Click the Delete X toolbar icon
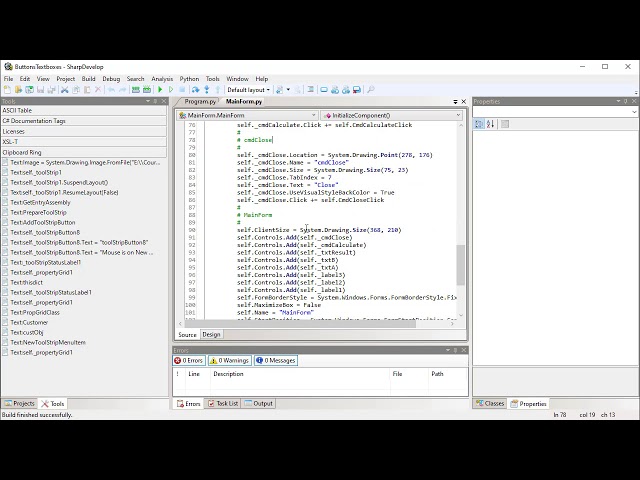Screen dimensions: 640x480 [x=98, y=90]
